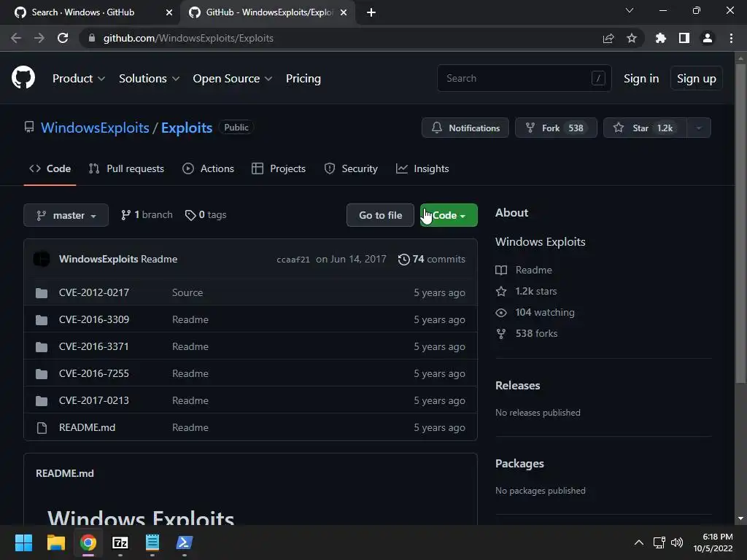Star the repository with Star button
Viewport: 747px width, 560px height.
(645, 128)
